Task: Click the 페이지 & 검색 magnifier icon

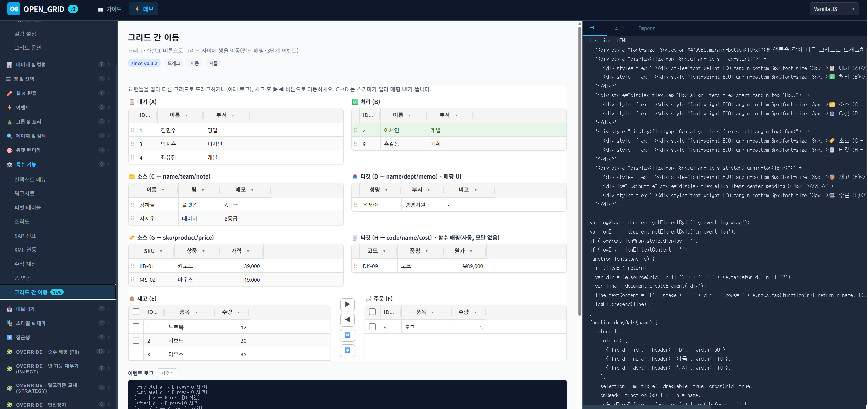Action: 9,136
